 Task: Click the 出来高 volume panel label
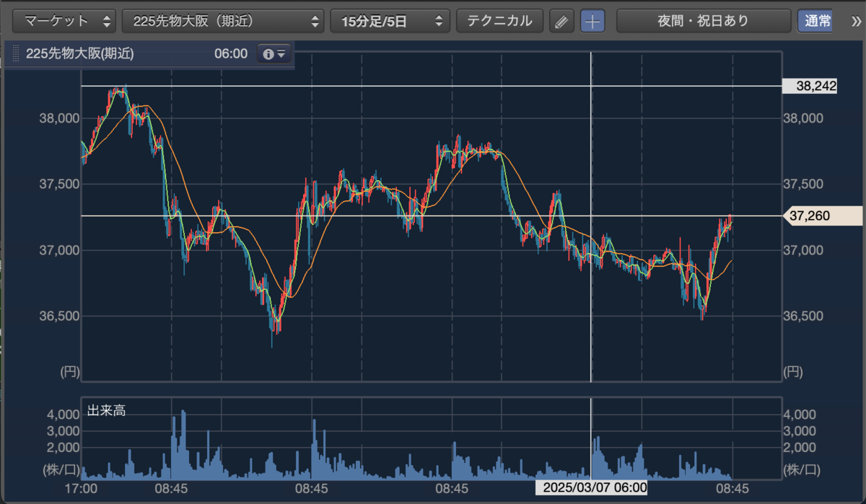click(107, 411)
